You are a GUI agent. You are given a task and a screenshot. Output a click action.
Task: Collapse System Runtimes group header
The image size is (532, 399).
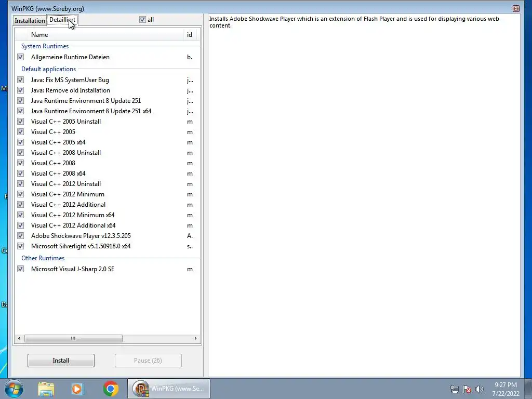point(45,46)
